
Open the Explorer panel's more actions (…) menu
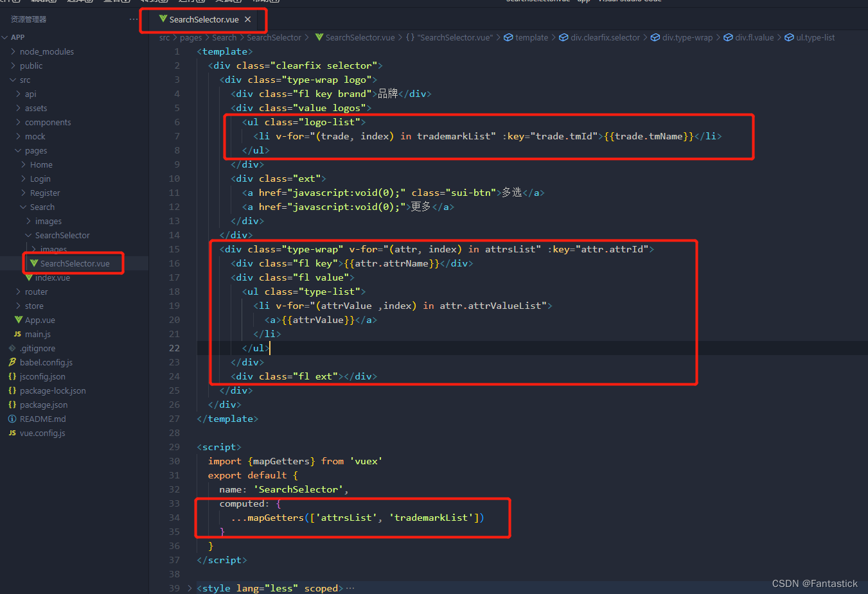[x=133, y=19]
